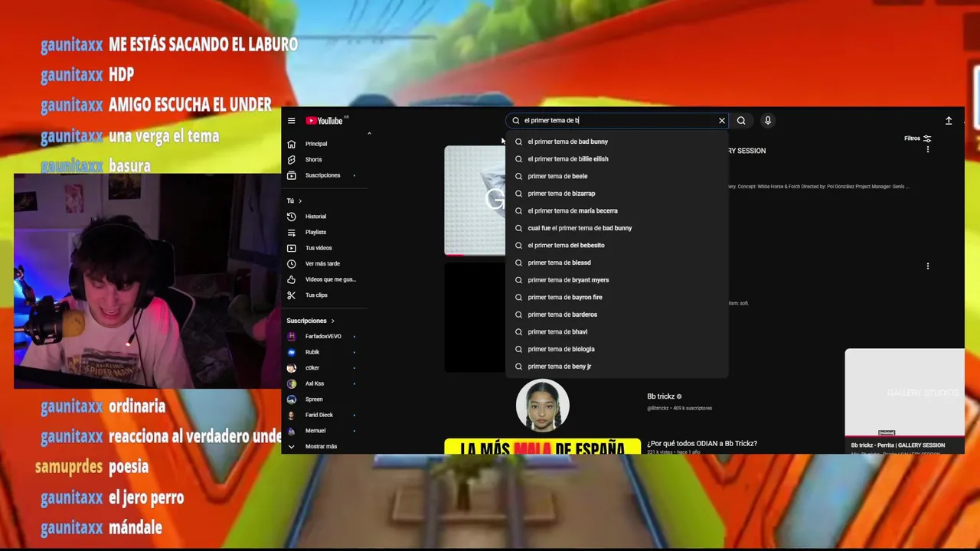Open three-dot menu of the Gallery Session result
Image resolution: width=980 pixels, height=551 pixels.
click(928, 150)
